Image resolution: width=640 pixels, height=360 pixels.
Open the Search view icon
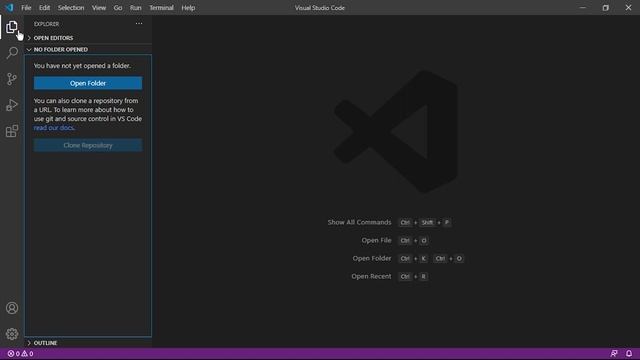(x=12, y=53)
